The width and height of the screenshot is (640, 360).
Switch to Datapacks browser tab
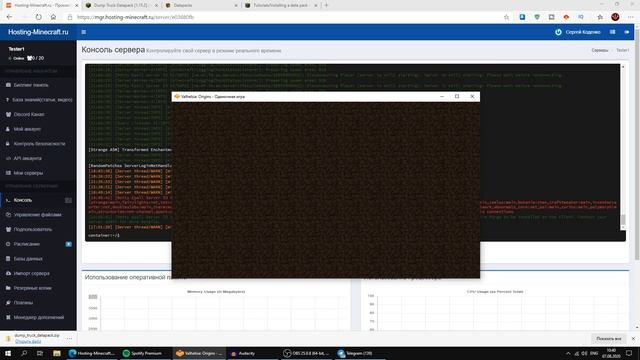(x=200, y=5)
